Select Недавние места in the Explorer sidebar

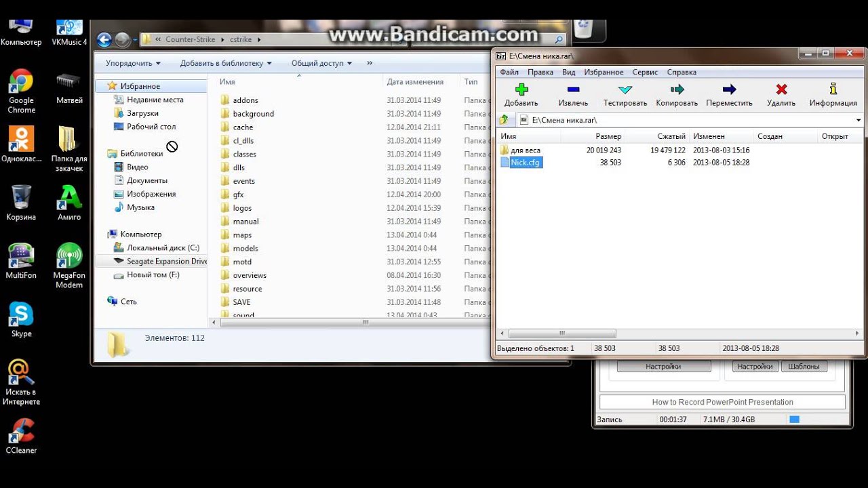coord(155,100)
